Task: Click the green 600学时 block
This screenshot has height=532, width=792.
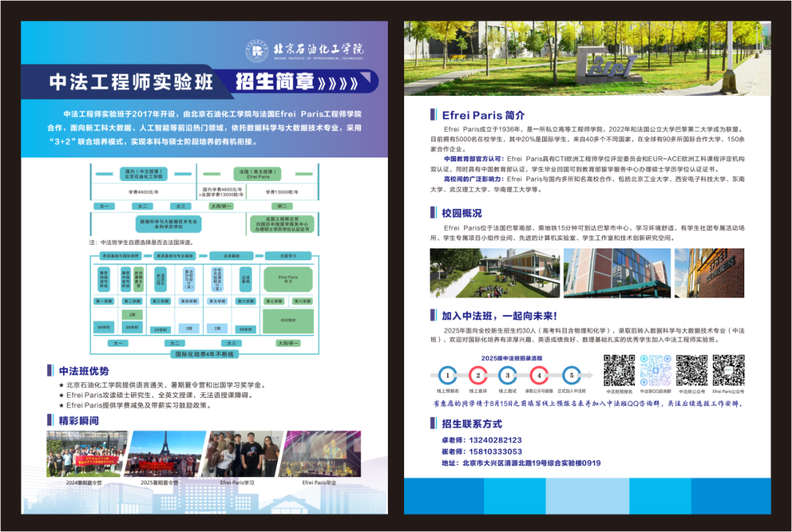Action: click(x=288, y=321)
